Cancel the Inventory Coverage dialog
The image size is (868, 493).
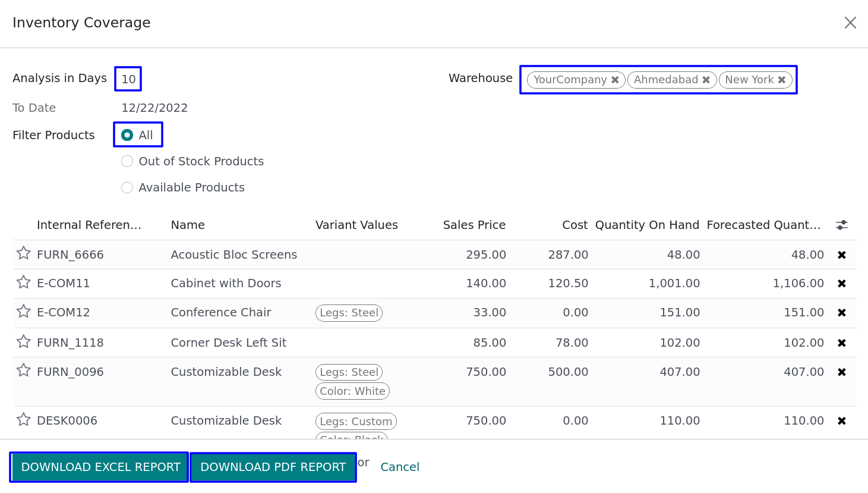click(x=400, y=467)
